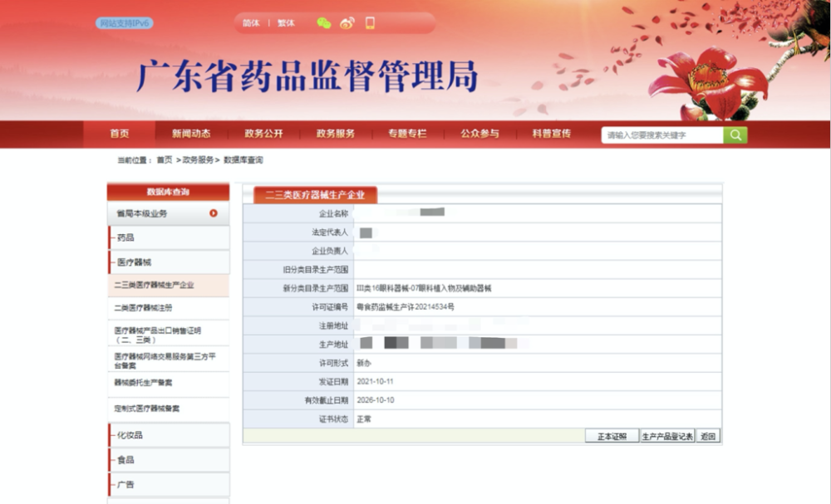Click the mobile phone version icon
831x504 pixels.
(x=370, y=23)
